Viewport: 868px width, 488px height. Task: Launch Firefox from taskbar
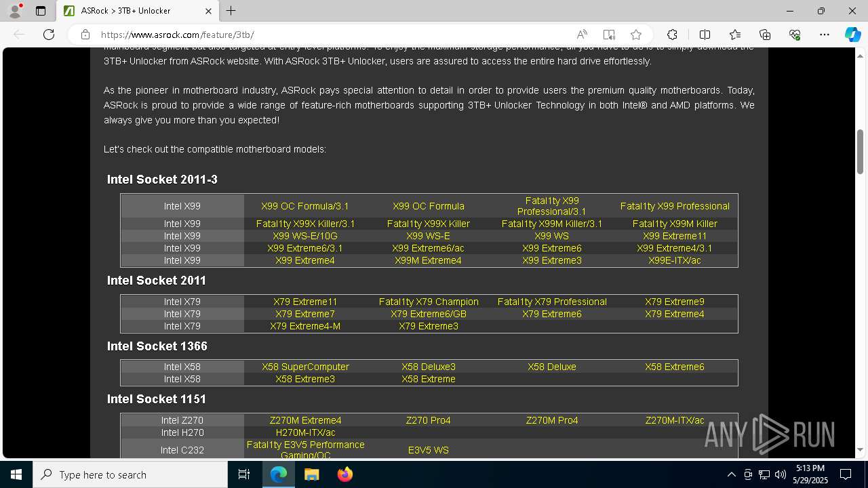point(344,474)
